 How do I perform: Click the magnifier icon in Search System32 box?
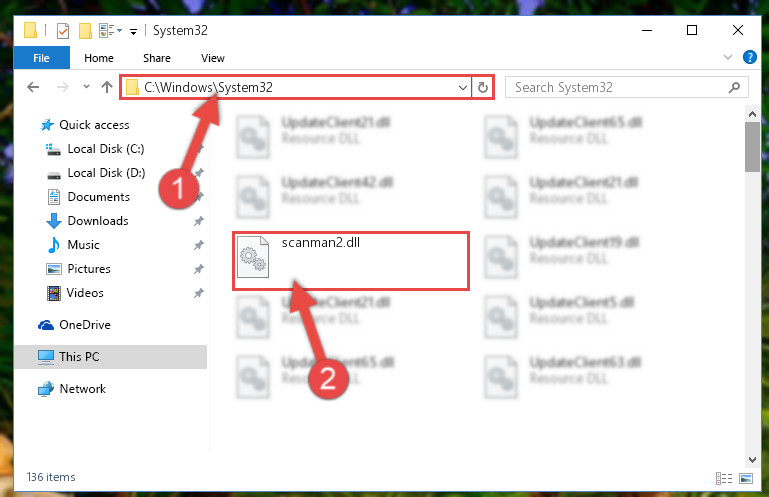[734, 87]
